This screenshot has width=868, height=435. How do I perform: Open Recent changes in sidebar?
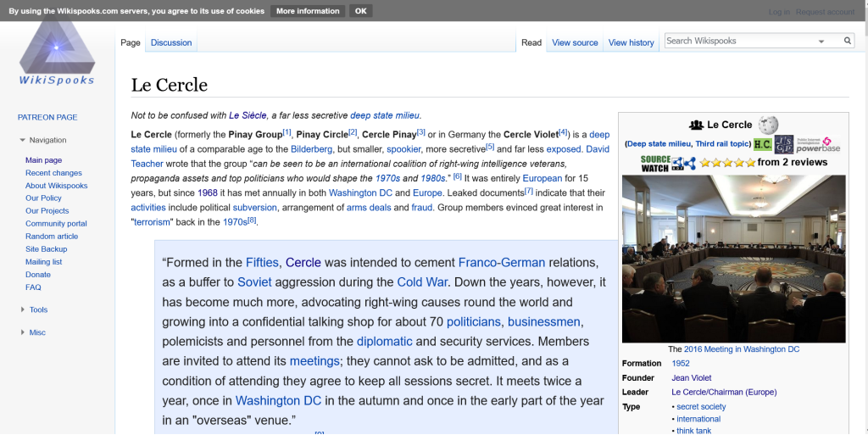coord(53,173)
